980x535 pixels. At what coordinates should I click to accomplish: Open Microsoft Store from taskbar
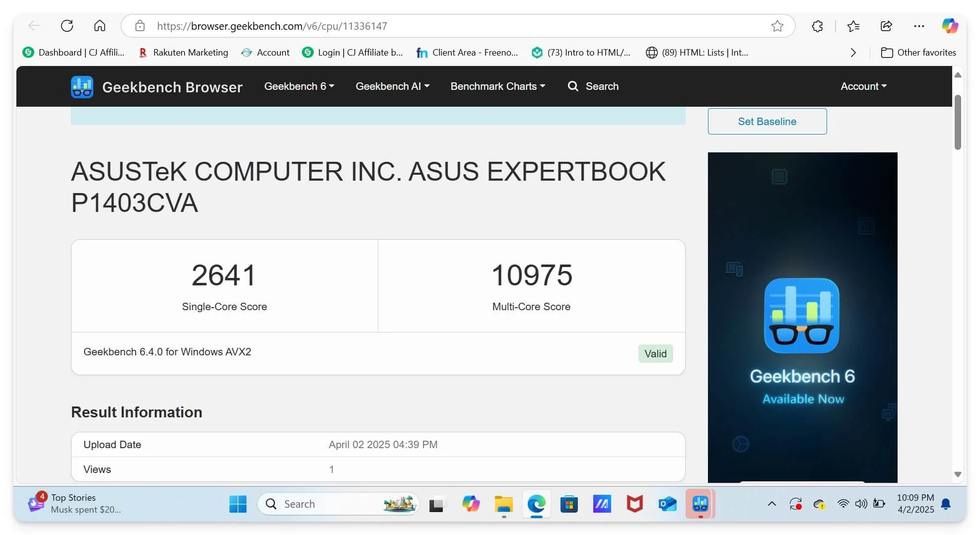pos(569,504)
